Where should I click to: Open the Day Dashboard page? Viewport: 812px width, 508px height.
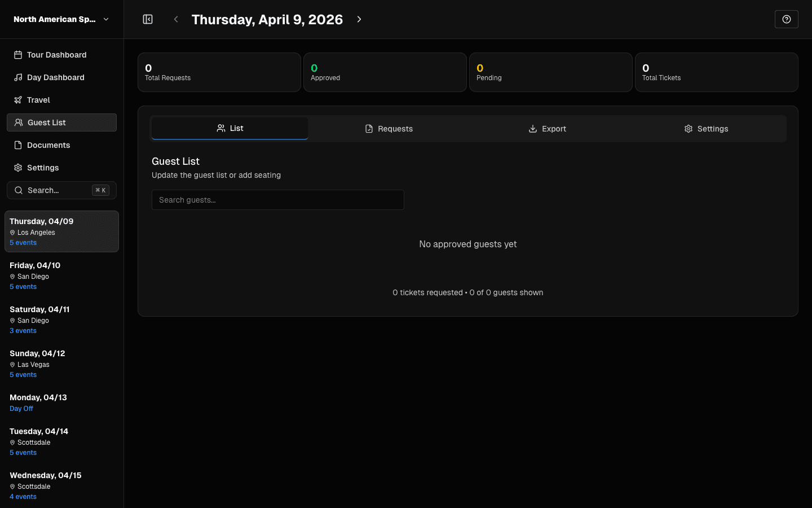[55, 77]
